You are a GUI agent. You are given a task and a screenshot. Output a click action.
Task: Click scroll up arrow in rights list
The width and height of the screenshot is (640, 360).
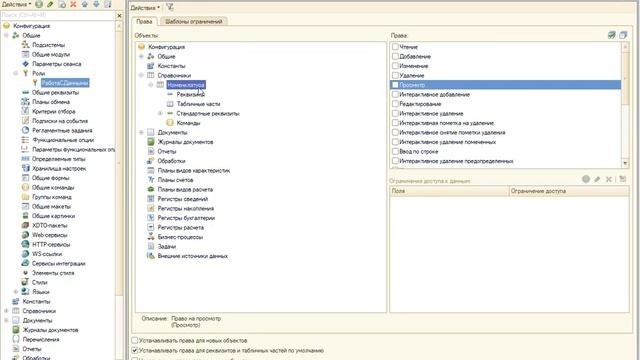(x=625, y=47)
